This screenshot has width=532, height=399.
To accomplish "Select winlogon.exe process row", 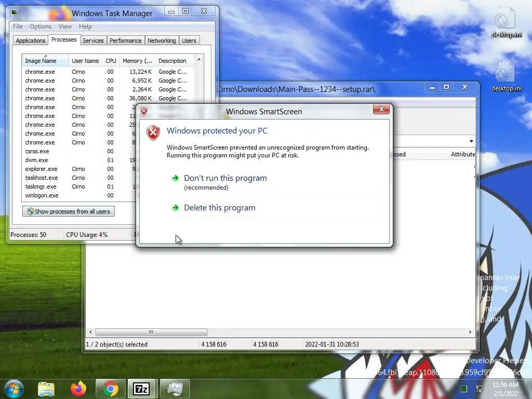I will click(79, 195).
